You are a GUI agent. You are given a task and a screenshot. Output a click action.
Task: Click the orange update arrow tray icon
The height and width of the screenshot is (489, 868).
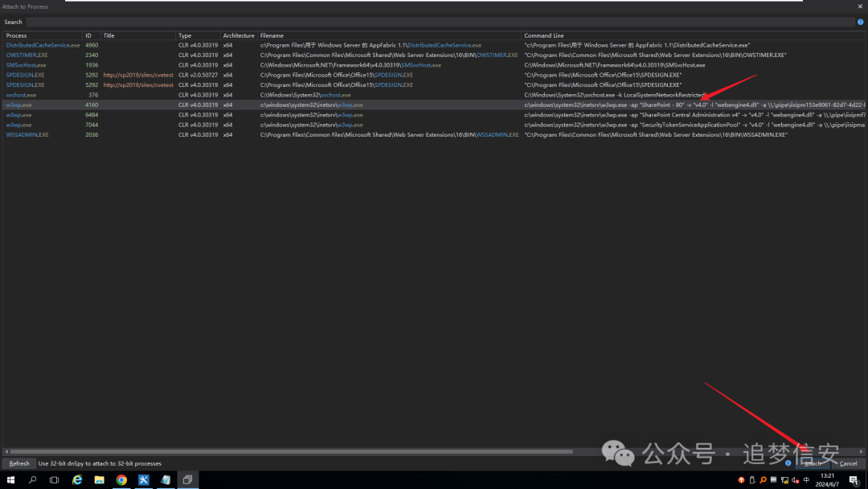(x=741, y=480)
